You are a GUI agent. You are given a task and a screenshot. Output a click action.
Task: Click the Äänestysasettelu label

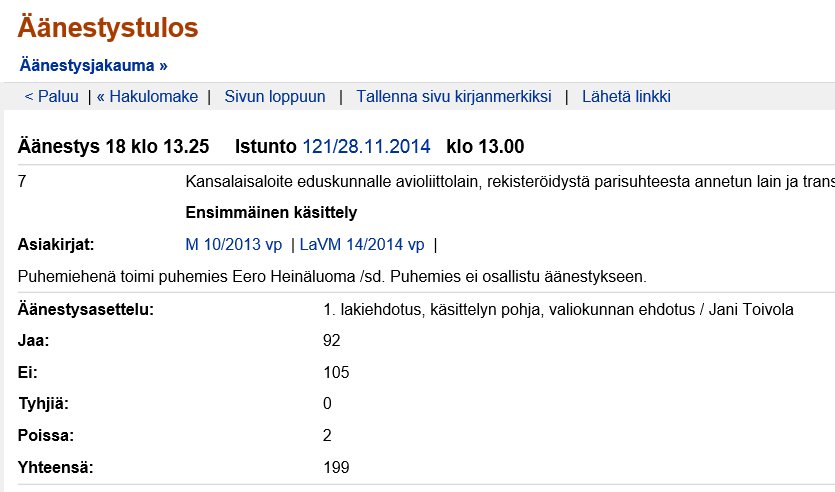coord(85,310)
